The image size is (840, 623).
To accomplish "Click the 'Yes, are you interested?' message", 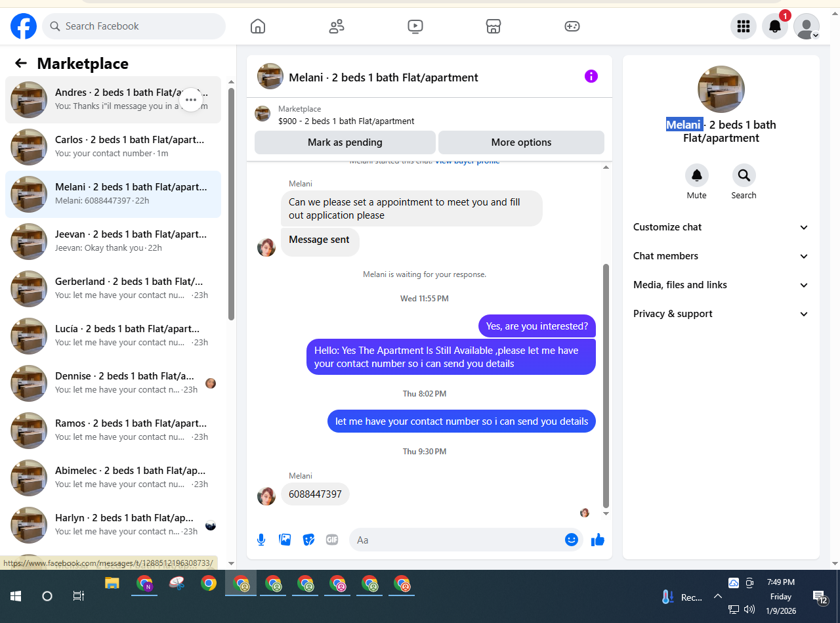I will coord(537,326).
